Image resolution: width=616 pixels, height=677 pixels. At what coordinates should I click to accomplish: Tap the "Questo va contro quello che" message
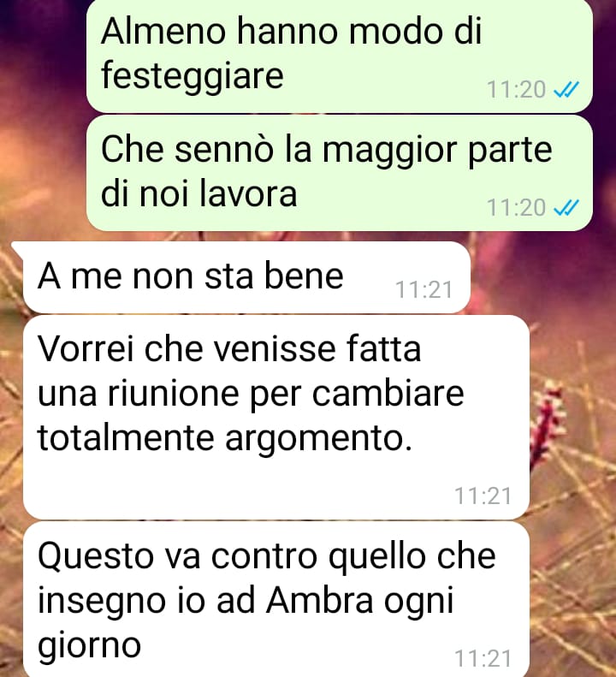(x=276, y=599)
